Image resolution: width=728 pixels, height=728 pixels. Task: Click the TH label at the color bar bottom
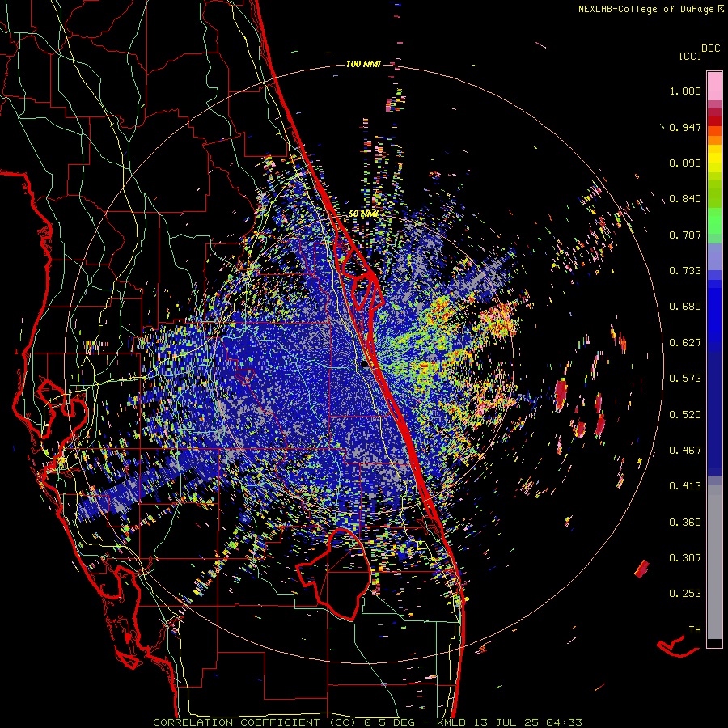point(695,629)
